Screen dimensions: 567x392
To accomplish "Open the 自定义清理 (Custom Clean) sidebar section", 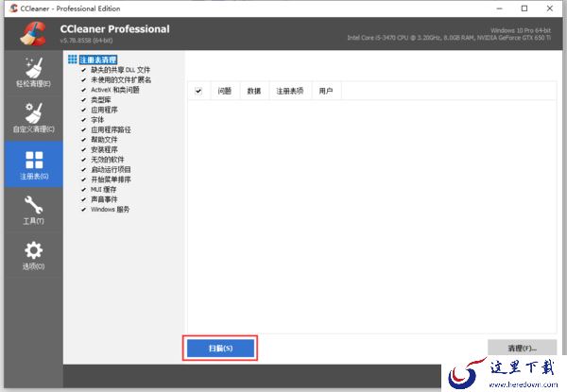I will [x=33, y=118].
